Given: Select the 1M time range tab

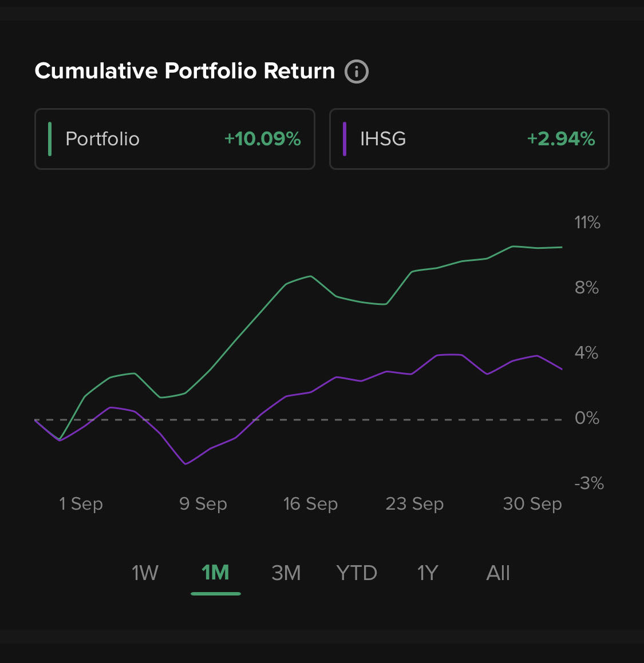Looking at the screenshot, I should tap(215, 573).
